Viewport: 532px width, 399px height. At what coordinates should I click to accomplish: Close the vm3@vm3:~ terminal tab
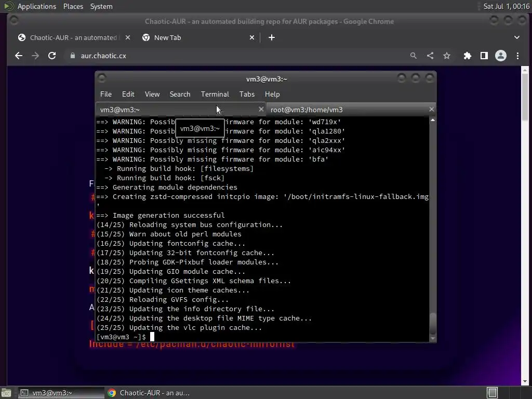pos(261,109)
